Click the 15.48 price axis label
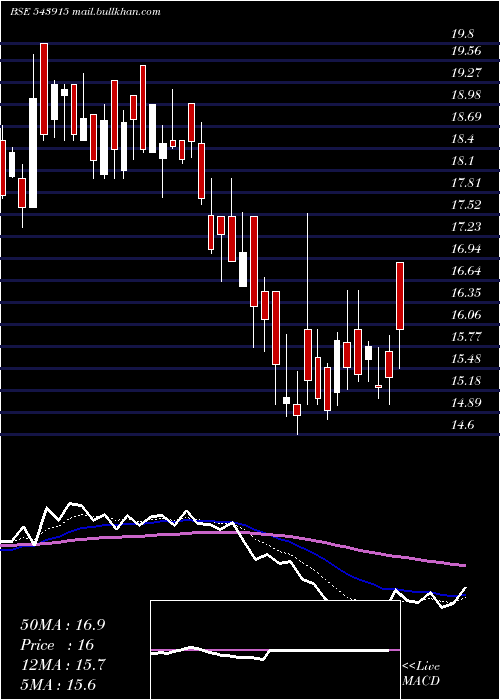The image size is (500, 700). pos(467,359)
